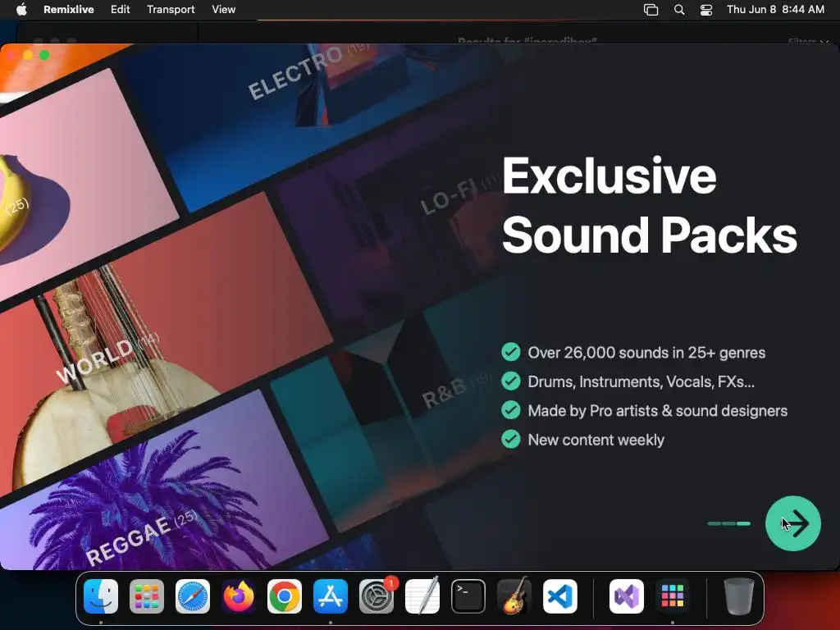Click checkmark beside 'Made by Pro artists'

tap(510, 410)
